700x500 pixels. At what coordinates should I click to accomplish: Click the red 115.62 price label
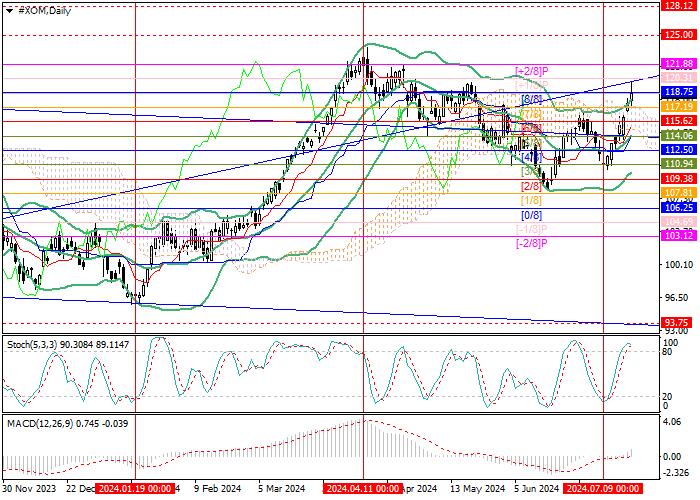click(x=678, y=121)
